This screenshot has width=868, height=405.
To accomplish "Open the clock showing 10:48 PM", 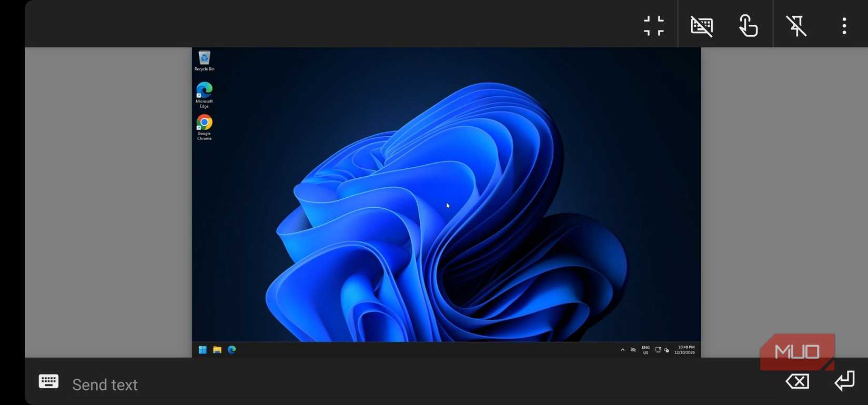I will (x=684, y=350).
